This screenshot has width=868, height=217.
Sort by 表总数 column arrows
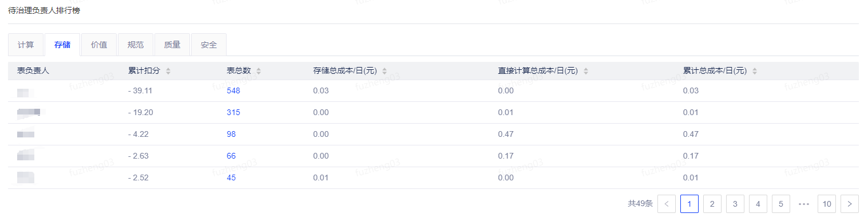(x=259, y=71)
